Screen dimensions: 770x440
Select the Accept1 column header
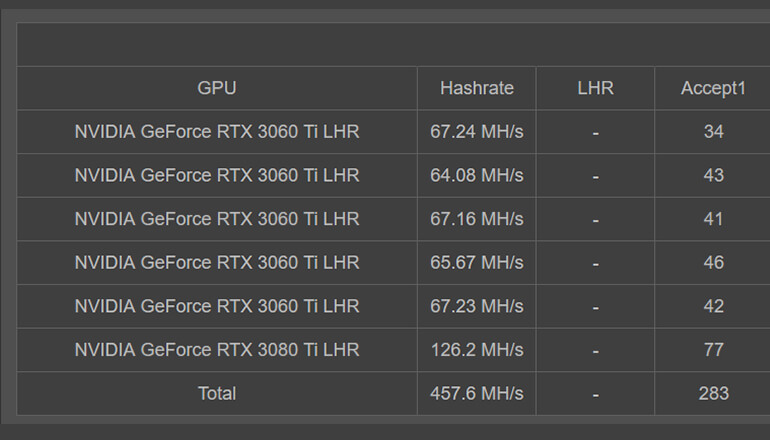(713, 88)
